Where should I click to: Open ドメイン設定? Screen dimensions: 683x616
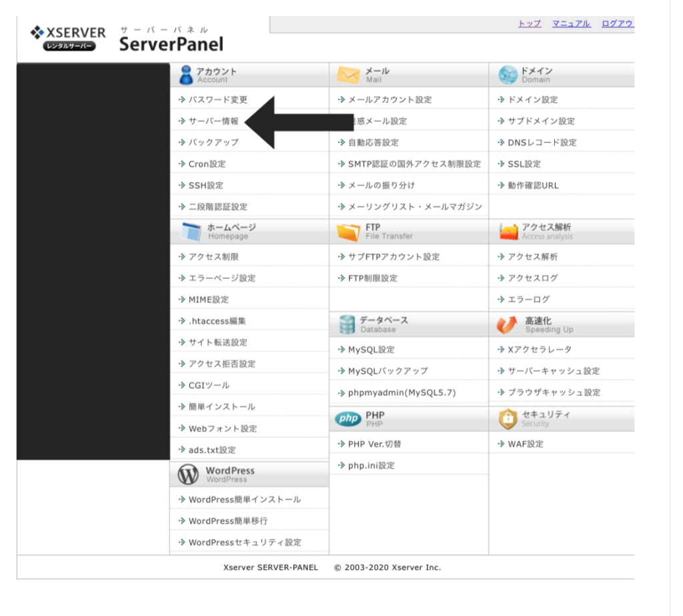(533, 100)
